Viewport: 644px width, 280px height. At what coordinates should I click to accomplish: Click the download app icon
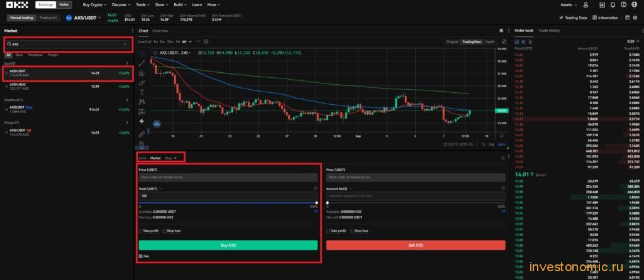(602, 5)
